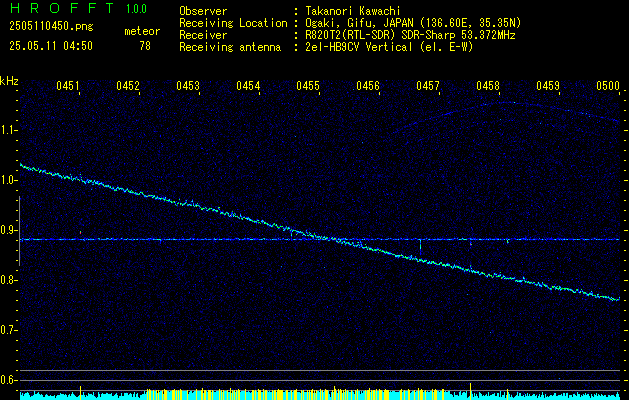Click frequency axis value 1.0
Screen dimensions: 629x400
[8, 180]
